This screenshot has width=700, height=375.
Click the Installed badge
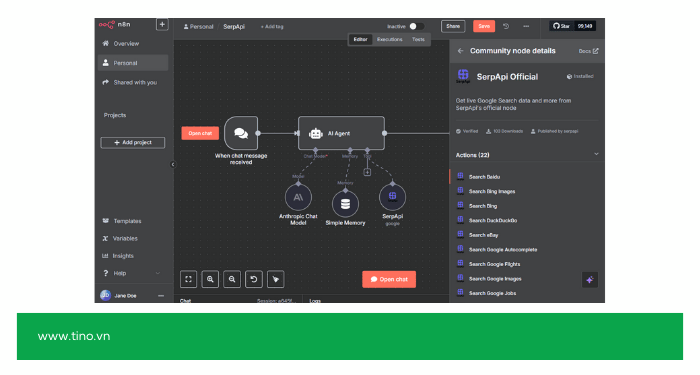(x=580, y=76)
